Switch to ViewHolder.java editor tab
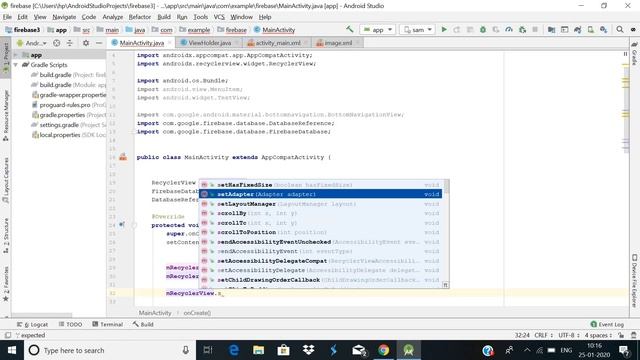Image resolution: width=640 pixels, height=360 pixels. 209,43
